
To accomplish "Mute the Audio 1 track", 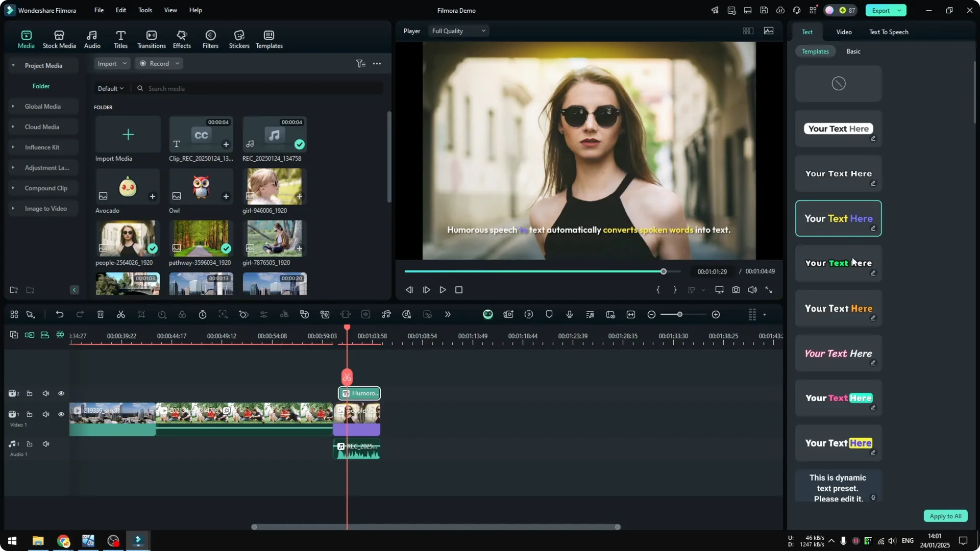I will (46, 444).
